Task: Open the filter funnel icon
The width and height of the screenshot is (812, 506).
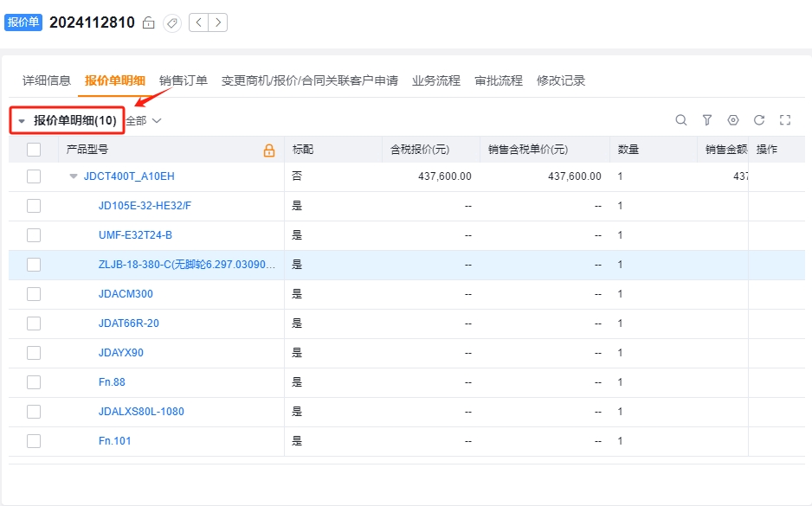Action: point(707,120)
